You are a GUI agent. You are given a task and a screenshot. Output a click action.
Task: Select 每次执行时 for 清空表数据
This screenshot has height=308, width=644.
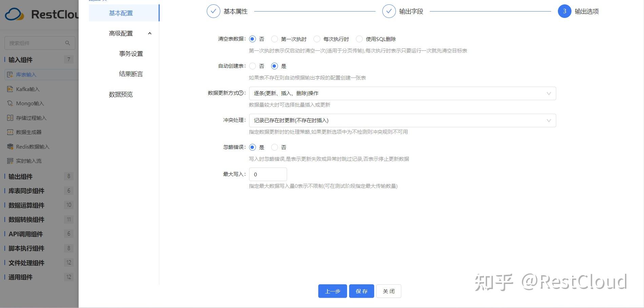click(317, 39)
